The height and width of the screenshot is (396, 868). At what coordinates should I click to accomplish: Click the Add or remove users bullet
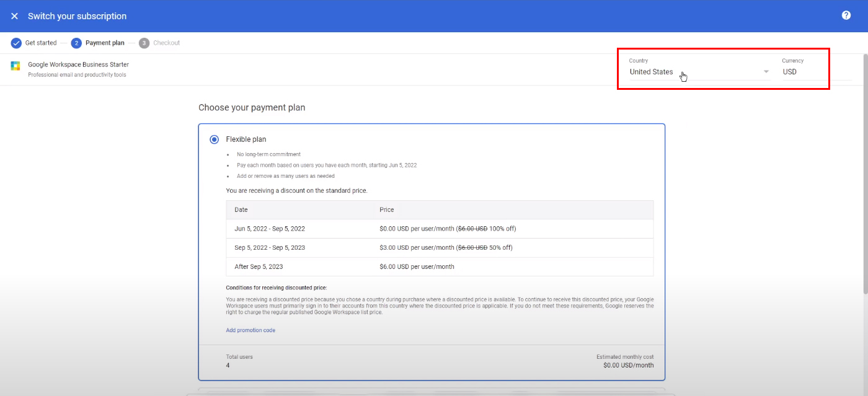tap(286, 176)
